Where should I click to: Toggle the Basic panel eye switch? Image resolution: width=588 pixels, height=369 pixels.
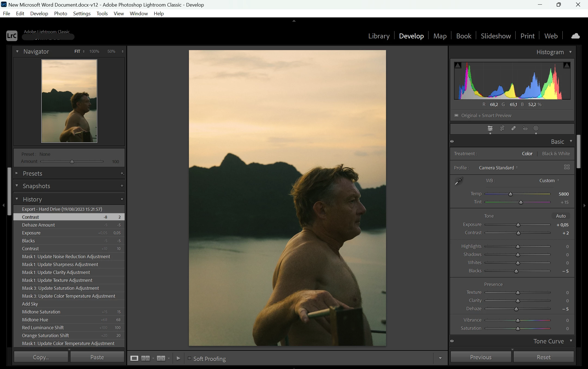click(452, 141)
